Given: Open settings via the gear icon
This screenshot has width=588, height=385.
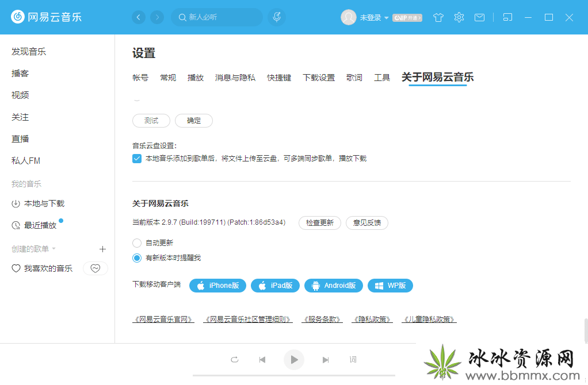Looking at the screenshot, I should [459, 17].
